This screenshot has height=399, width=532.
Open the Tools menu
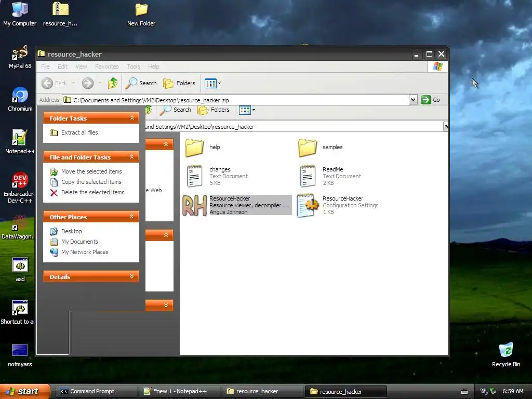[134, 66]
